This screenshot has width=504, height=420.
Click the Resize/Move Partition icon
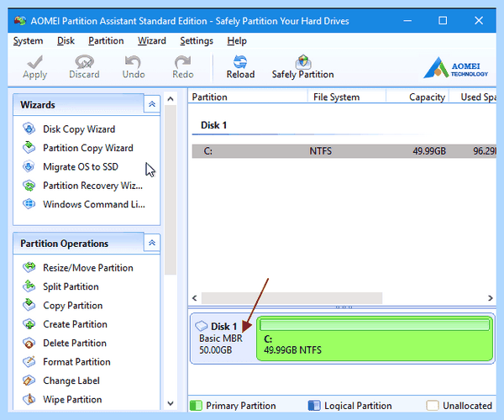(x=29, y=267)
